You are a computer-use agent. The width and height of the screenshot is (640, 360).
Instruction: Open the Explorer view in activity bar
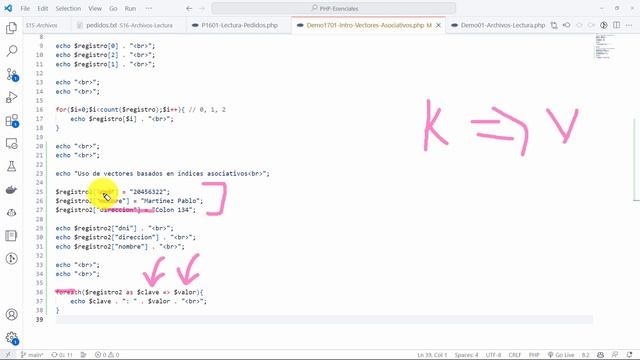11,28
